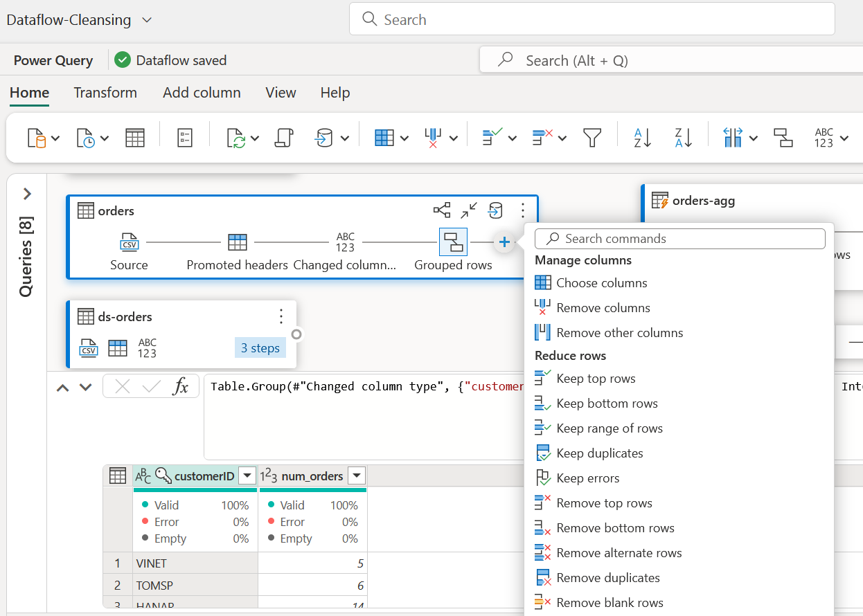The height and width of the screenshot is (616, 863).
Task: Click the diagram view icon on orders query
Action: pos(442,210)
